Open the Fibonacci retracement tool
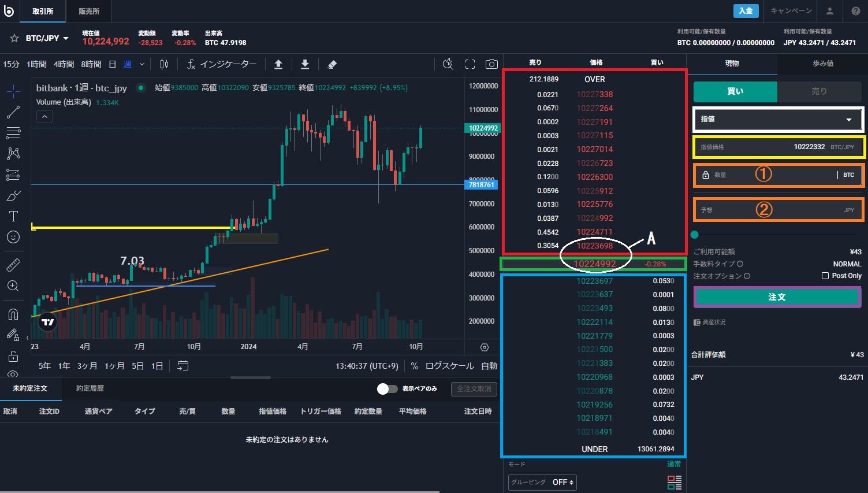The width and height of the screenshot is (868, 493). click(x=13, y=133)
